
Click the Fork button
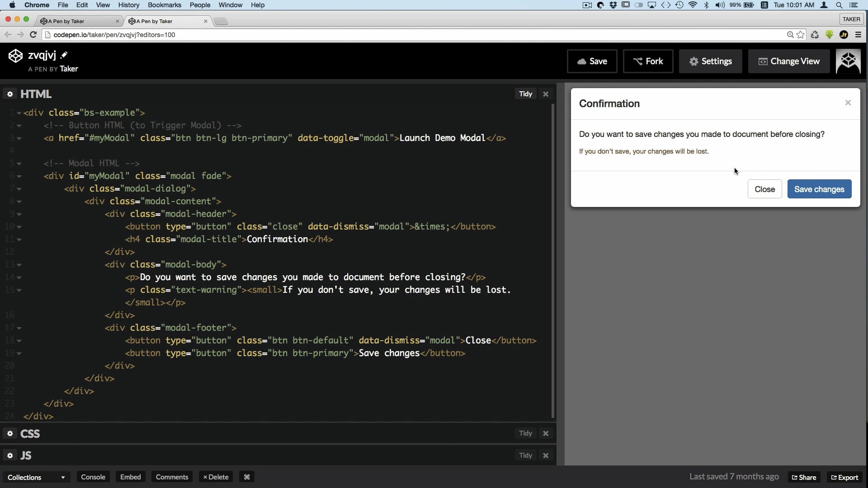pyautogui.click(x=648, y=61)
